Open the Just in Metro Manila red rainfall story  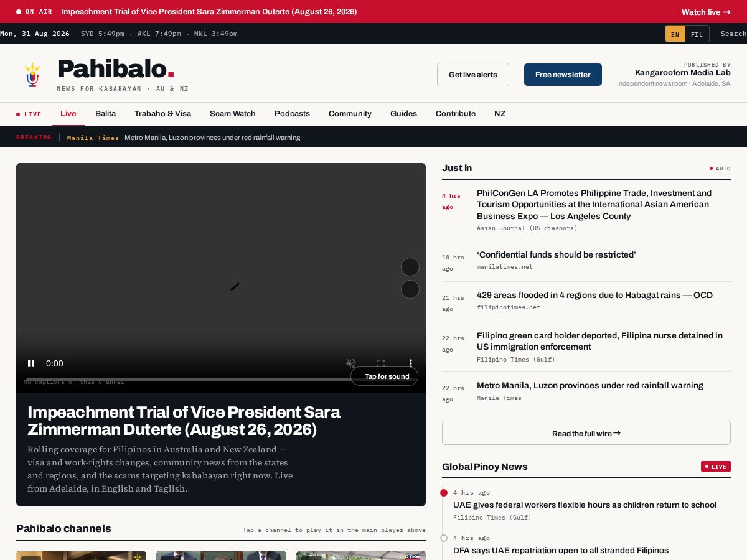(590, 385)
